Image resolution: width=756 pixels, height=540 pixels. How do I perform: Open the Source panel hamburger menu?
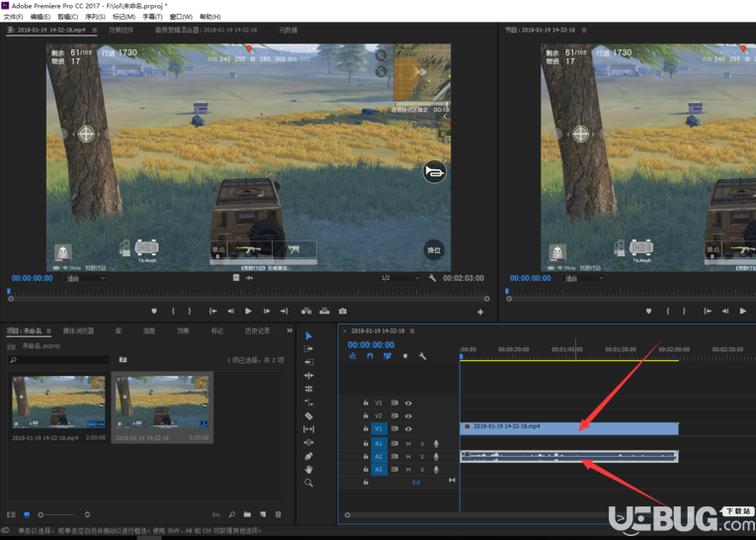[x=95, y=30]
